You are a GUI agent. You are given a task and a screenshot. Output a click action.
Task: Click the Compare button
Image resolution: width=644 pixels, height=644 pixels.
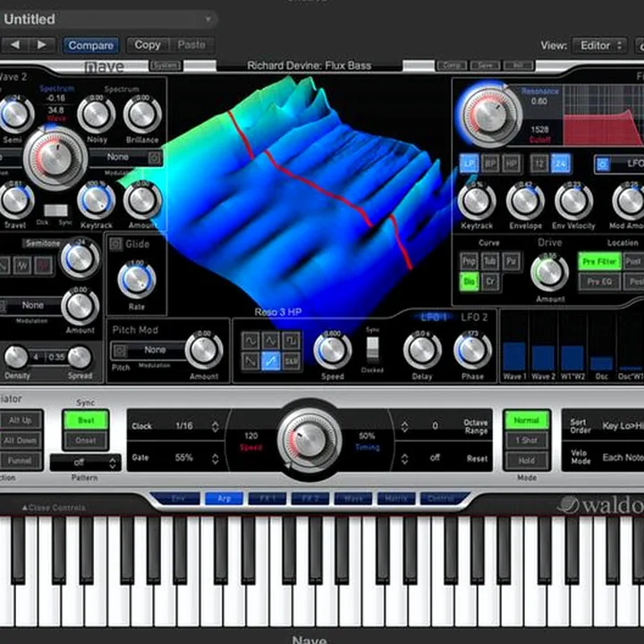tap(90, 46)
